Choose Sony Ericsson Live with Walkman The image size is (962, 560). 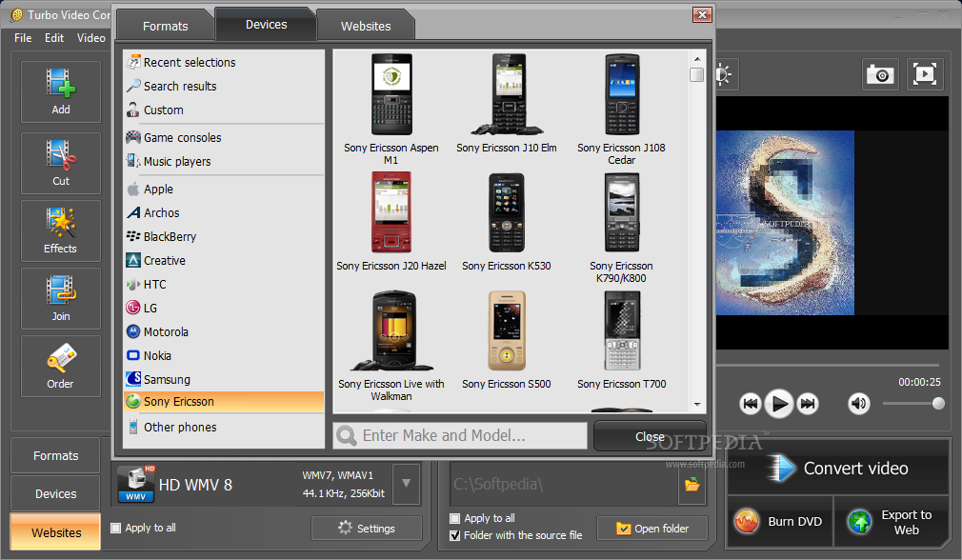click(x=391, y=346)
